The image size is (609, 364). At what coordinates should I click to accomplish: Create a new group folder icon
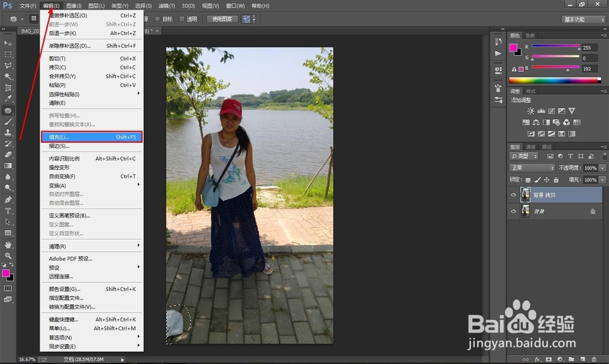click(571, 359)
